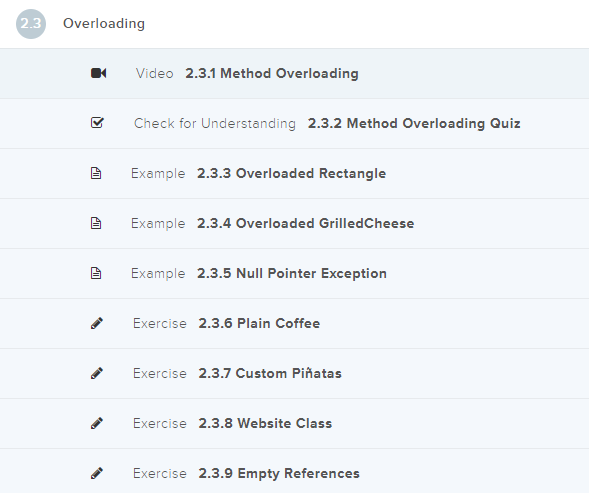Open 2.3.3 Overloaded Rectangle example

294,173
